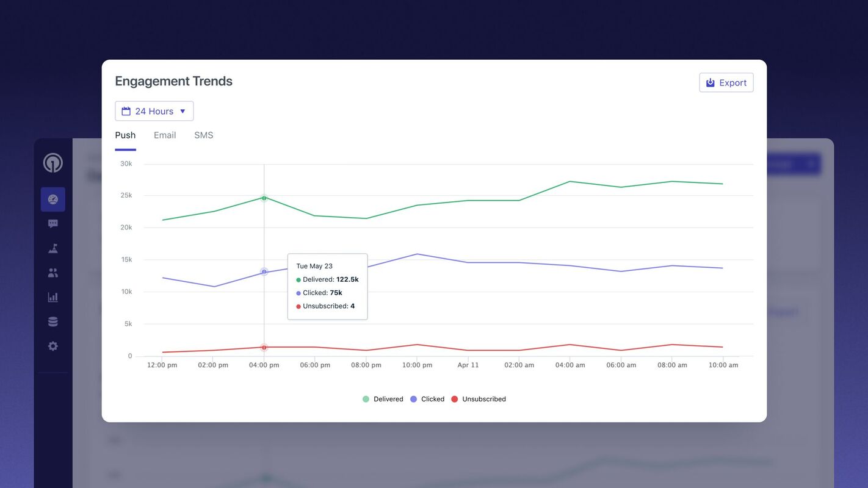Open the Messages chat icon in sidebar
The image size is (868, 488).
[52, 223]
